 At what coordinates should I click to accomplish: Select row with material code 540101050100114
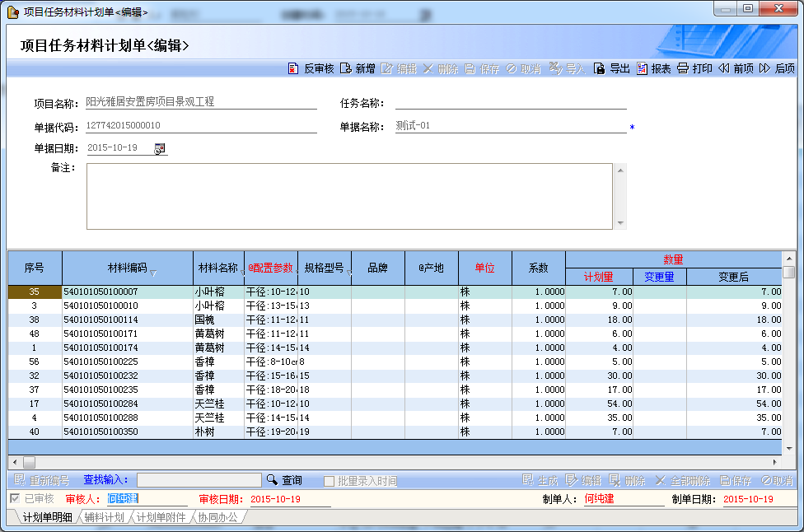pyautogui.click(x=101, y=320)
